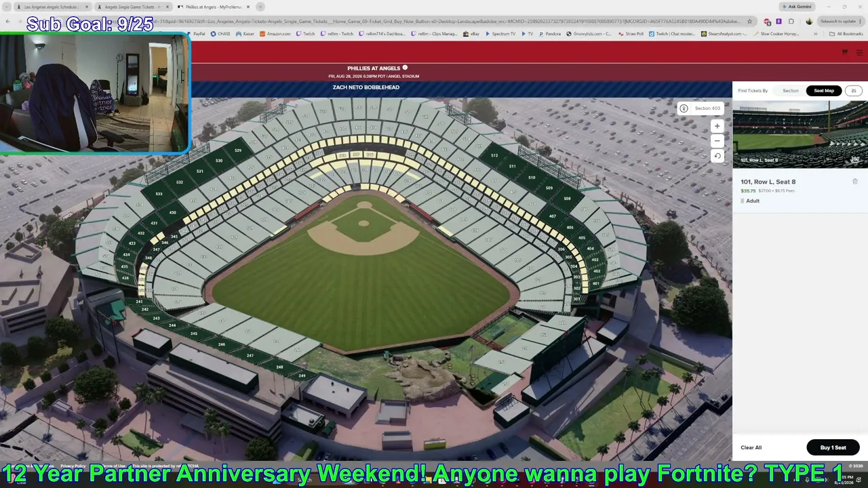Open the Pandora bookmark

click(550, 34)
